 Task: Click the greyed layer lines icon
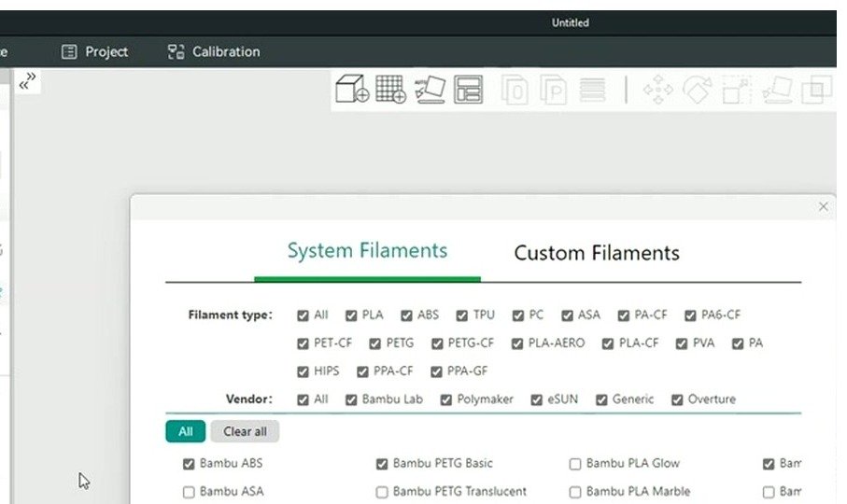click(593, 90)
